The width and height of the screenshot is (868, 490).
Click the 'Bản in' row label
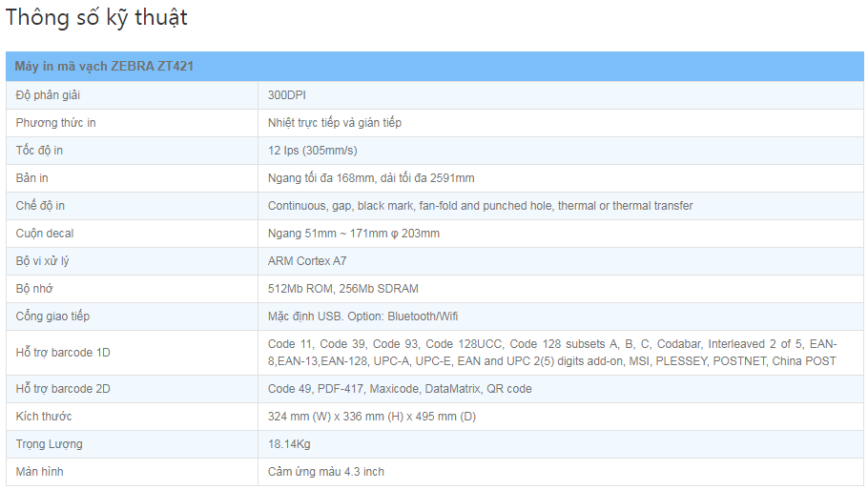coord(32,178)
